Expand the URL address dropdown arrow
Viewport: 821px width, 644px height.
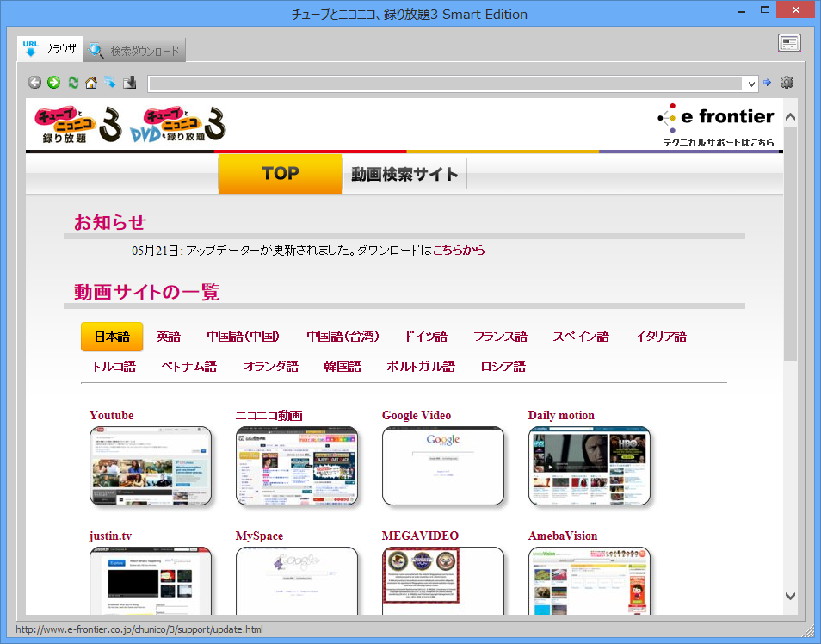point(751,84)
